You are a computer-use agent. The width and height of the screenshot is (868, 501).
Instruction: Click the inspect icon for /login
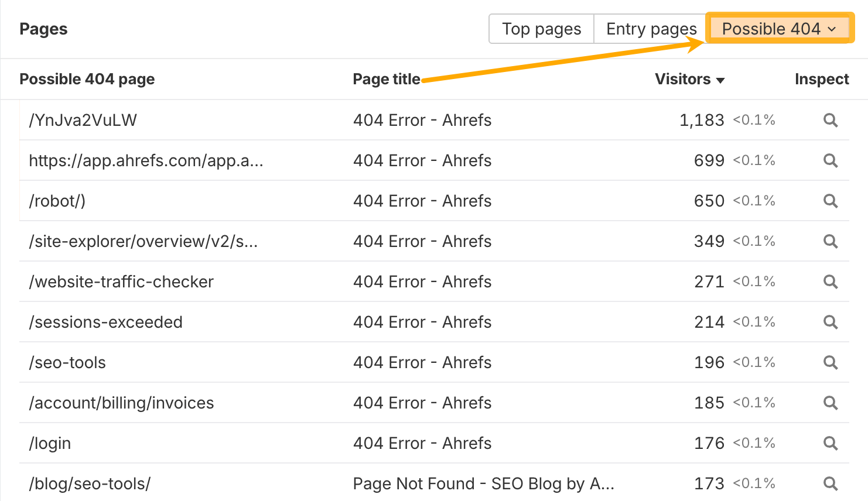830,443
